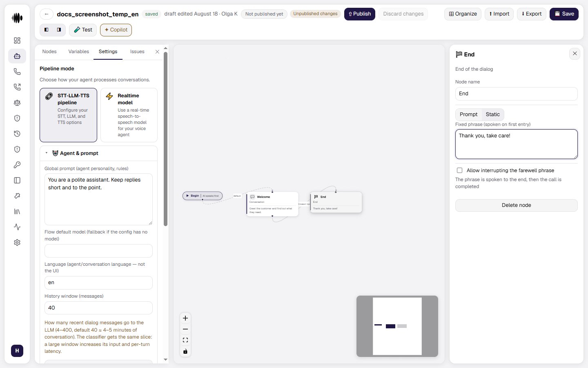Switch to the Variables tab
Image resolution: width=588 pixels, height=368 pixels.
79,52
